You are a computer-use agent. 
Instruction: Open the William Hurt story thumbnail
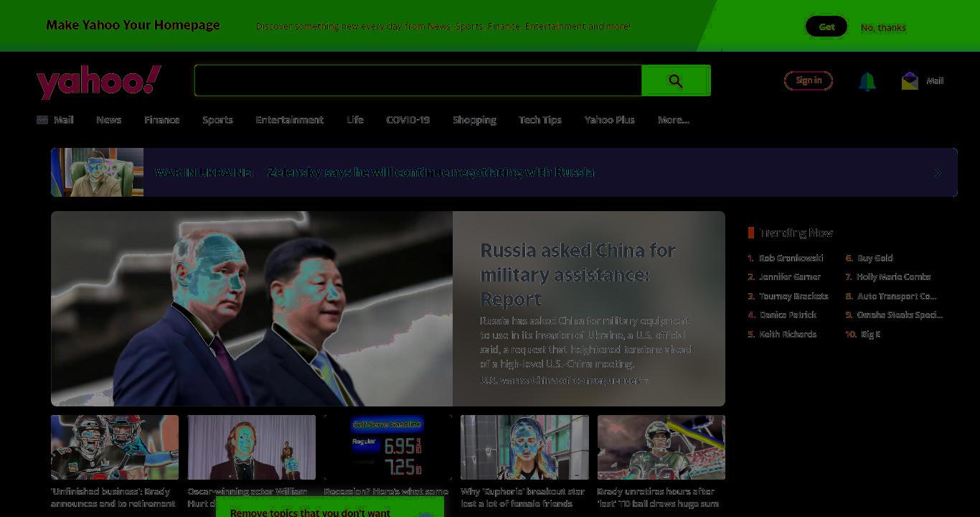click(252, 447)
